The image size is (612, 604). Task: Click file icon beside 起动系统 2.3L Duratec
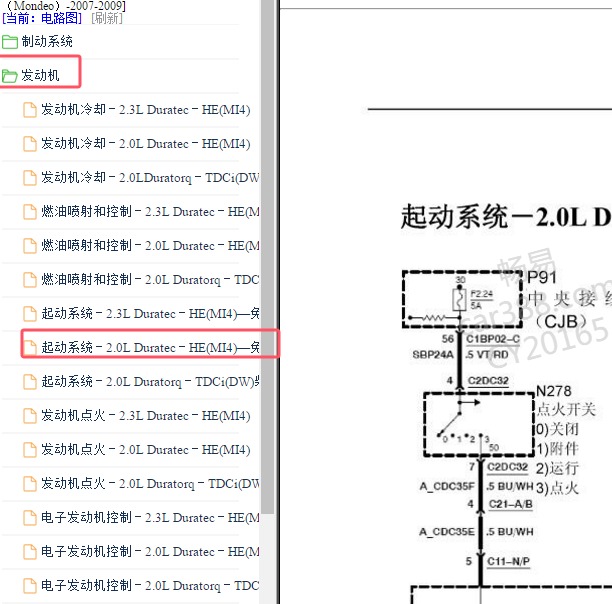[x=30, y=314]
